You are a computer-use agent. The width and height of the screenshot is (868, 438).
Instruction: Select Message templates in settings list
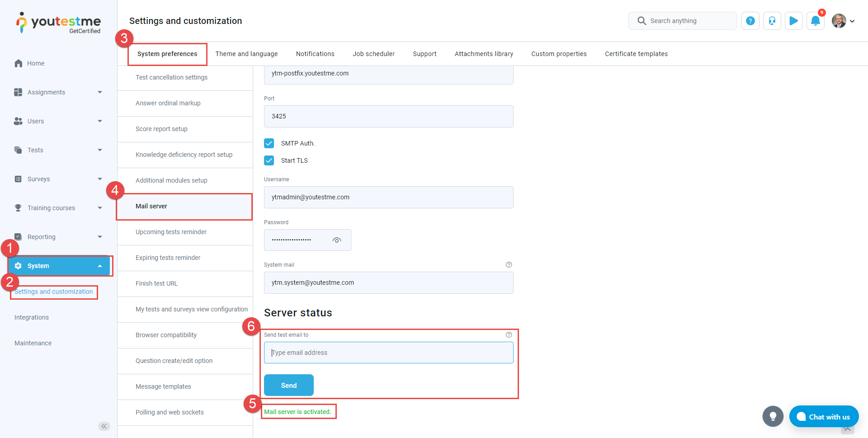163,386
